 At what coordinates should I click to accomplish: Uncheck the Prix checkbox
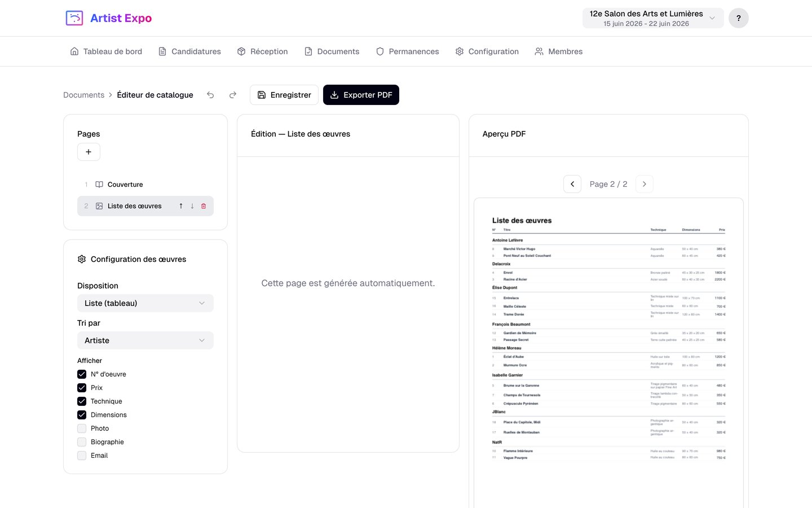82,388
